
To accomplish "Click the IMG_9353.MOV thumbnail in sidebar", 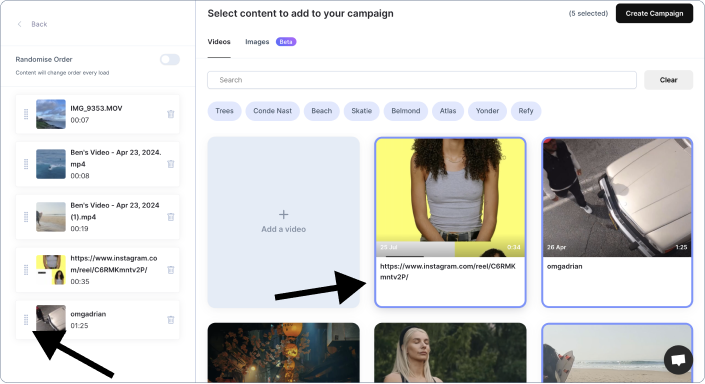I will coord(51,114).
